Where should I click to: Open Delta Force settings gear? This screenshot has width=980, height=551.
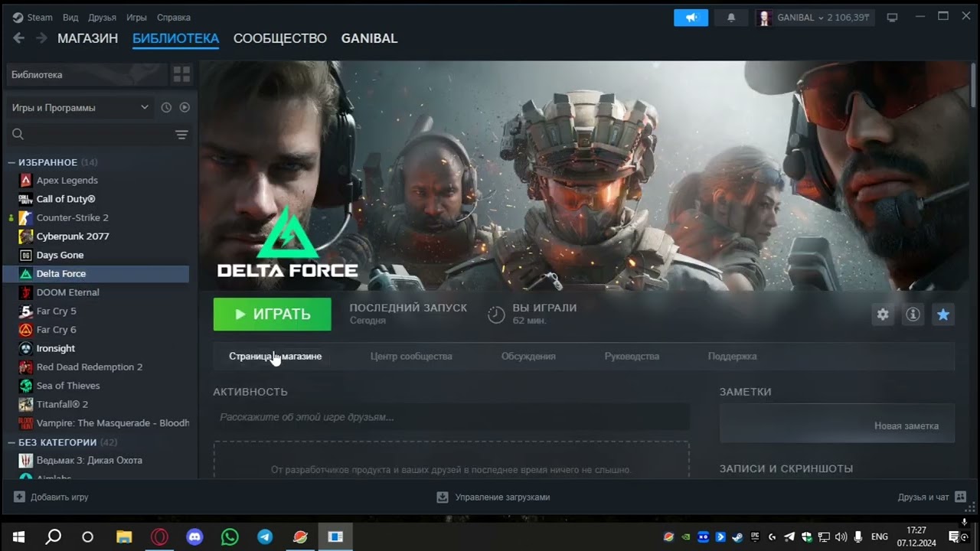coord(883,315)
